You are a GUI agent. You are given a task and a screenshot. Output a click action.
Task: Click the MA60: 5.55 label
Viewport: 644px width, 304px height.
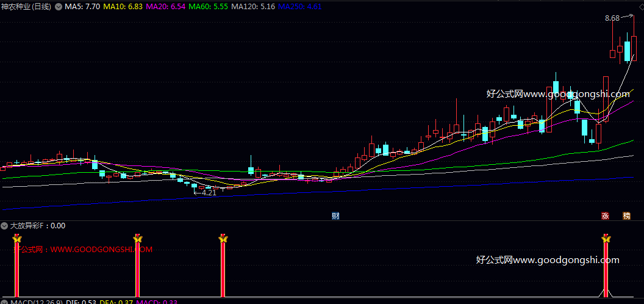(208, 7)
